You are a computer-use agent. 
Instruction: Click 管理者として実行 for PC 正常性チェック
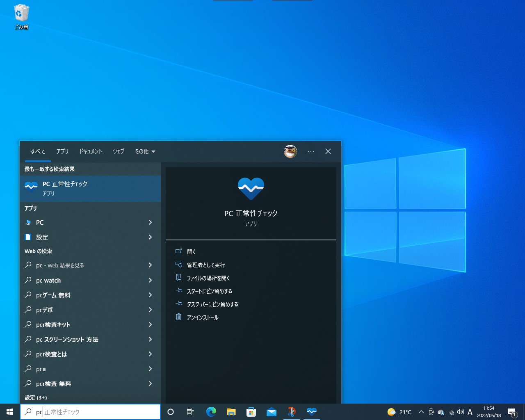point(205,265)
